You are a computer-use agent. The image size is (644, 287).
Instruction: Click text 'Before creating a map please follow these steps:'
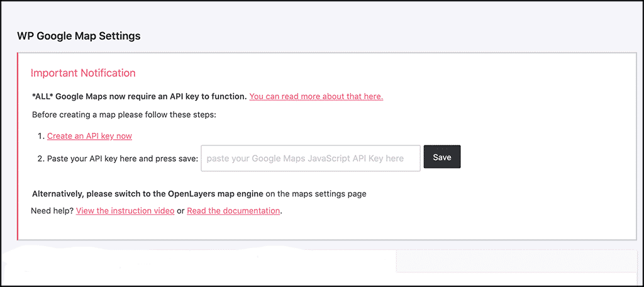click(x=124, y=115)
